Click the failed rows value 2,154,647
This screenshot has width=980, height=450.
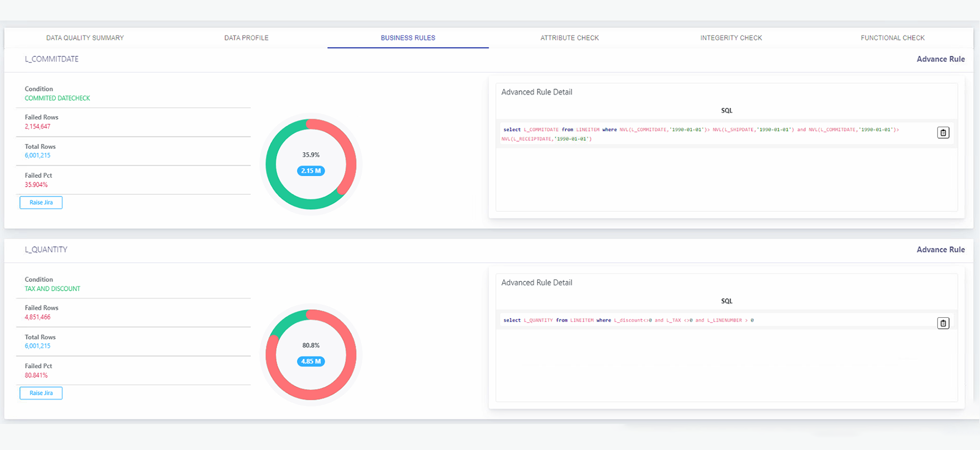point(38,127)
